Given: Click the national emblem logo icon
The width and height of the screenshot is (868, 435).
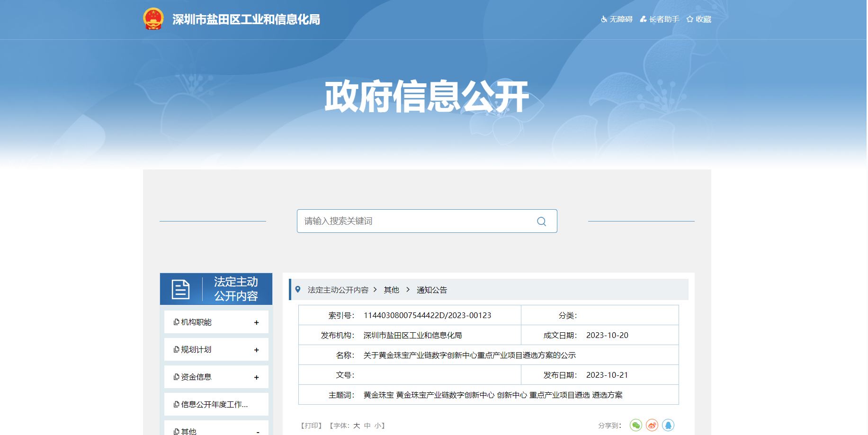Looking at the screenshot, I should pyautogui.click(x=153, y=19).
